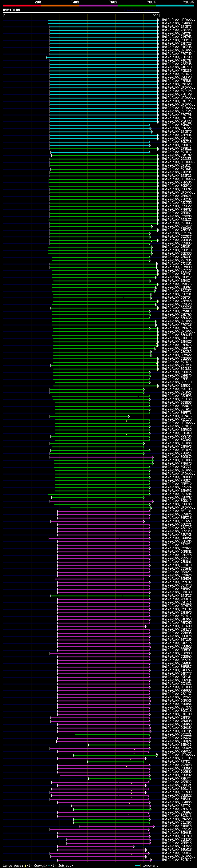Select label UniRef100_B9T125
Viewport: 197px width, 868px height.
click(177, 91)
